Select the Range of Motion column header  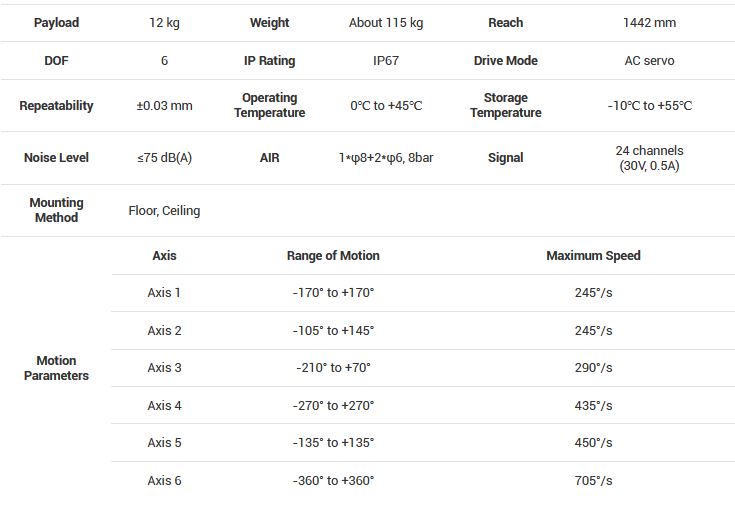point(333,256)
